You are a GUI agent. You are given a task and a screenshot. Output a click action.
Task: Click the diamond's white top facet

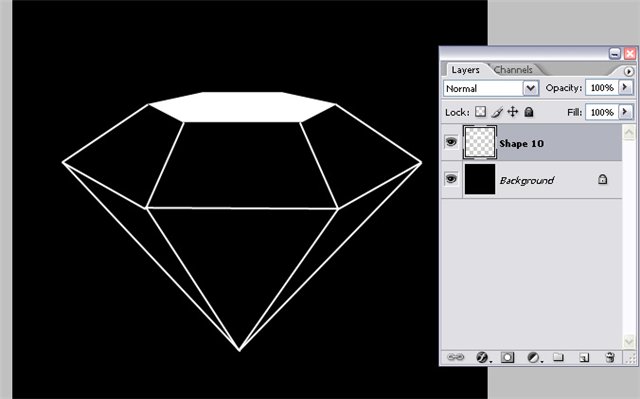click(x=242, y=107)
